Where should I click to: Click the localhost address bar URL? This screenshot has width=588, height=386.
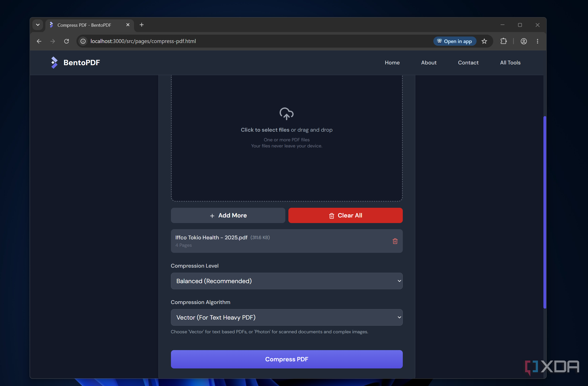tap(143, 41)
